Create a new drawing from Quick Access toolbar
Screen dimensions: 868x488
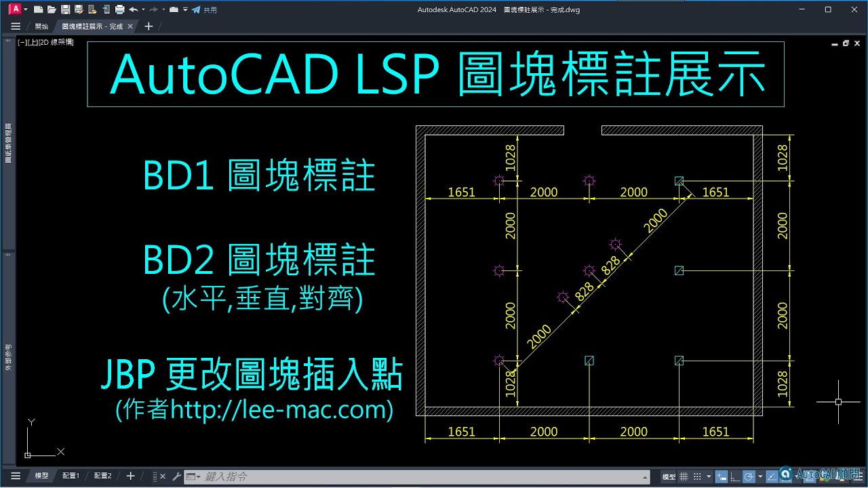[x=39, y=9]
